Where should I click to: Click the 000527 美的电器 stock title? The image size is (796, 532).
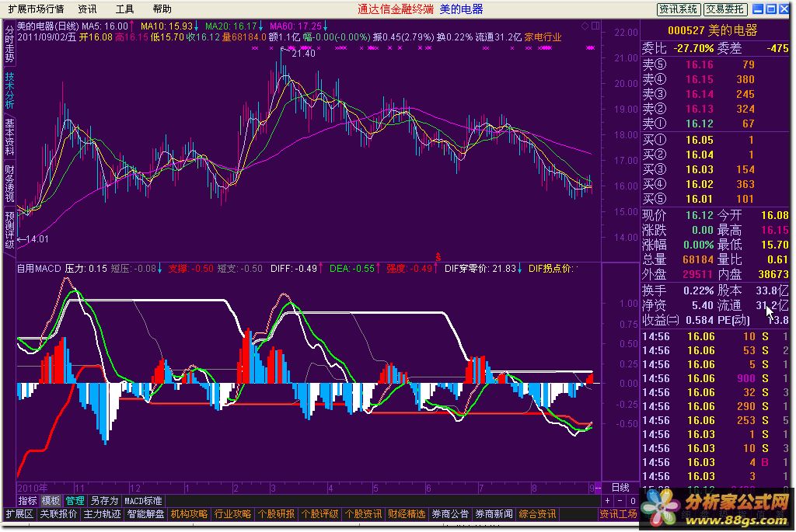coord(712,30)
